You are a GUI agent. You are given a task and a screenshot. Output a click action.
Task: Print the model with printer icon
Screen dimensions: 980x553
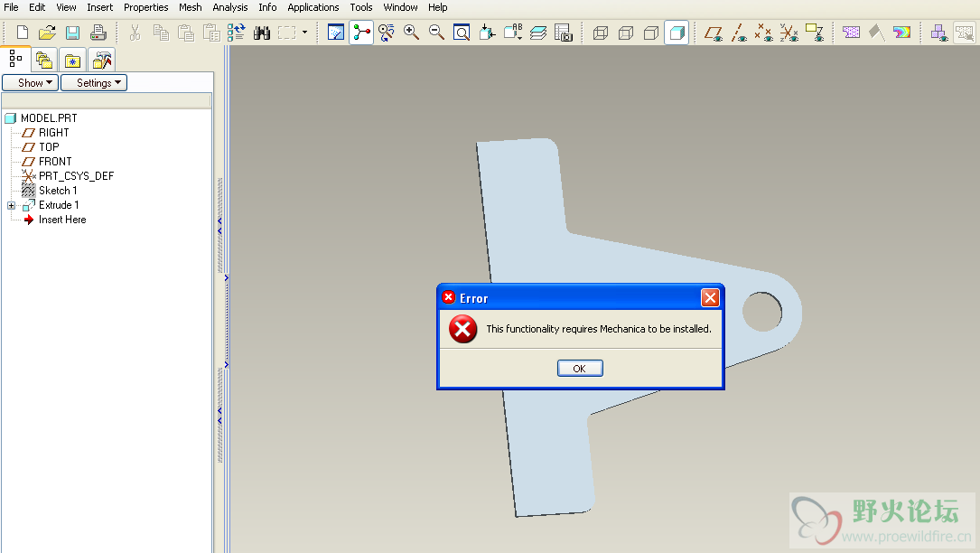[98, 33]
